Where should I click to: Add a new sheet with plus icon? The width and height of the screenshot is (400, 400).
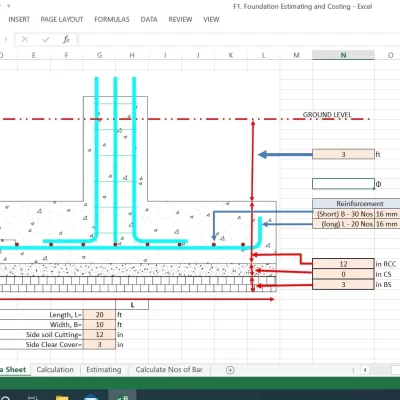tap(230, 370)
